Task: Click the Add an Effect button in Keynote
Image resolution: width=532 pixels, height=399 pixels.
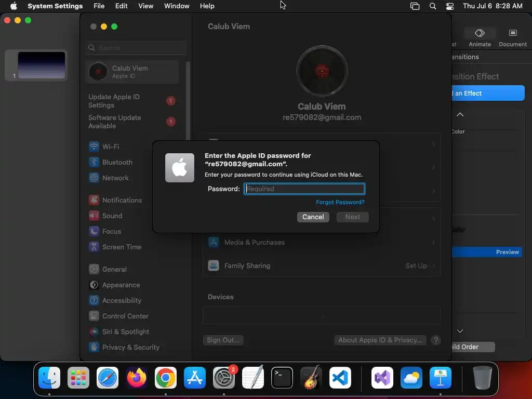Action: click(x=488, y=94)
